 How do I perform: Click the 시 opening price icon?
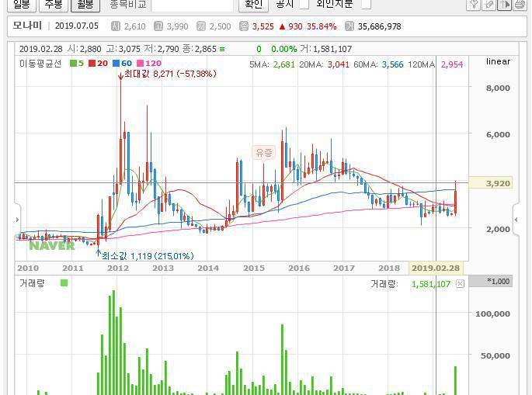tap(116, 26)
